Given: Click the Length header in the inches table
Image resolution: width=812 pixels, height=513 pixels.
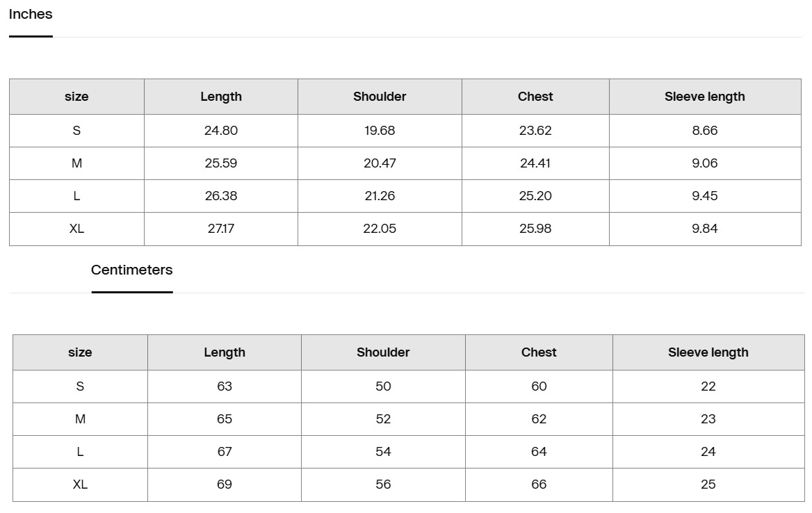Looking at the screenshot, I should point(221,97).
